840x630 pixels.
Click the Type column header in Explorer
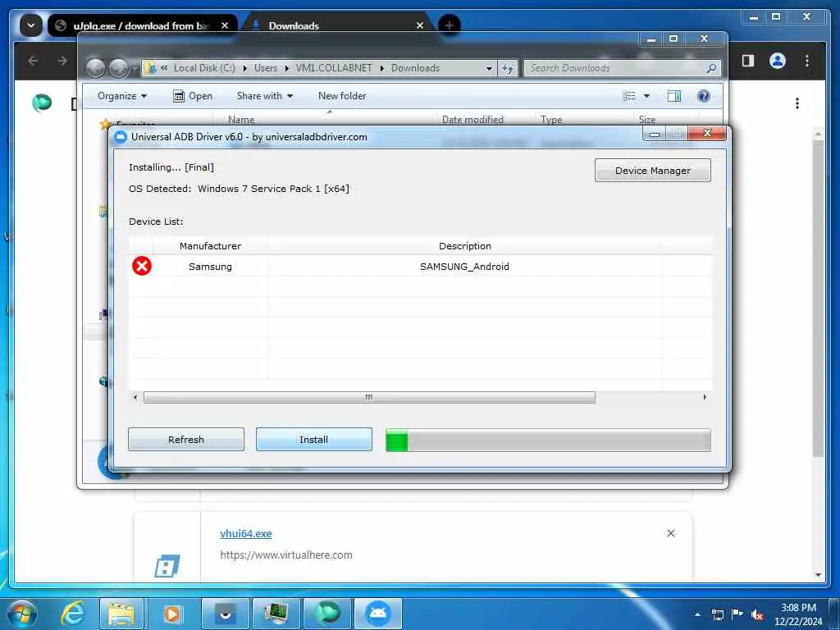point(551,120)
